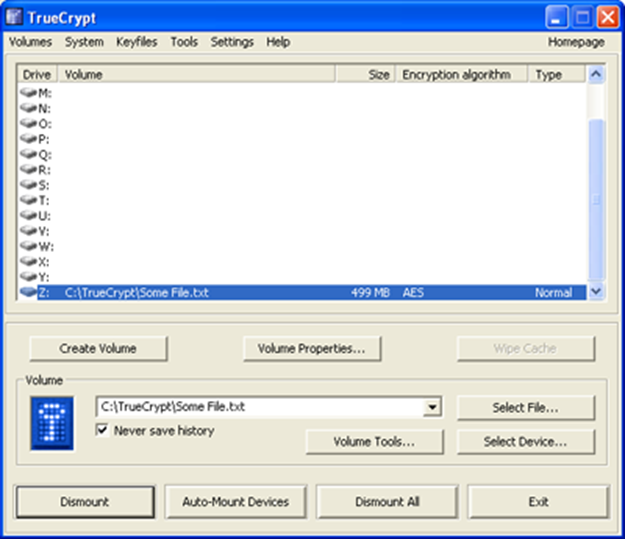Sort by the Size column header
625x539 pixels.
(366, 75)
